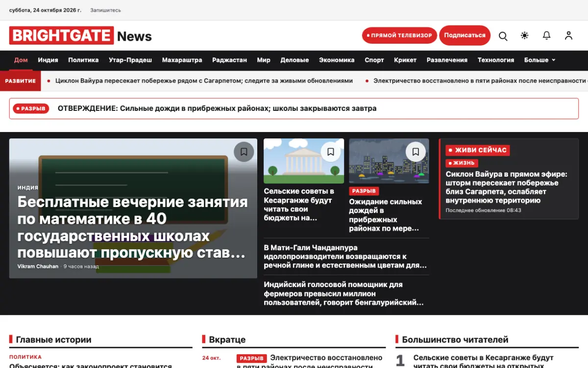Open the Крикет section
This screenshot has width=588, height=368.
[x=405, y=60]
